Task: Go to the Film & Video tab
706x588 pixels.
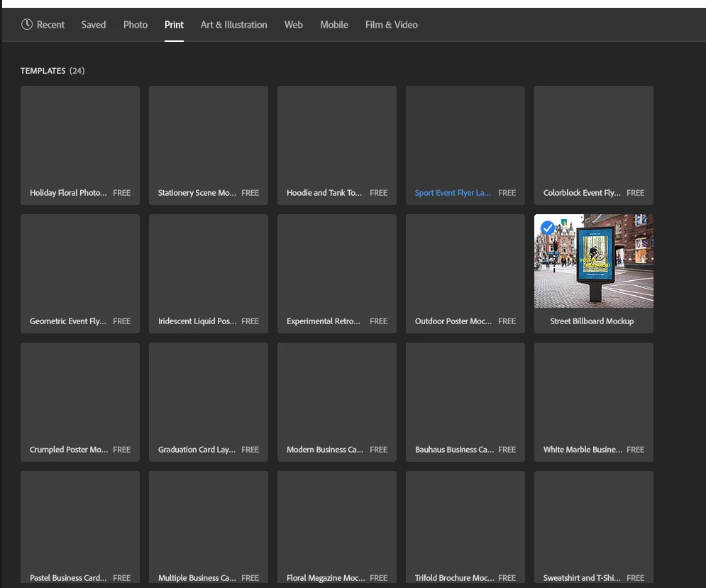Action: (x=391, y=25)
